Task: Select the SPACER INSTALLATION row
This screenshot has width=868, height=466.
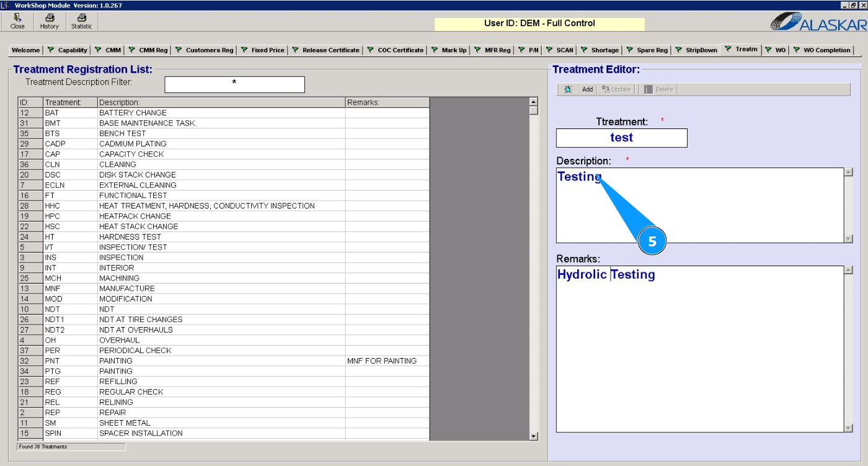Action: pos(223,433)
